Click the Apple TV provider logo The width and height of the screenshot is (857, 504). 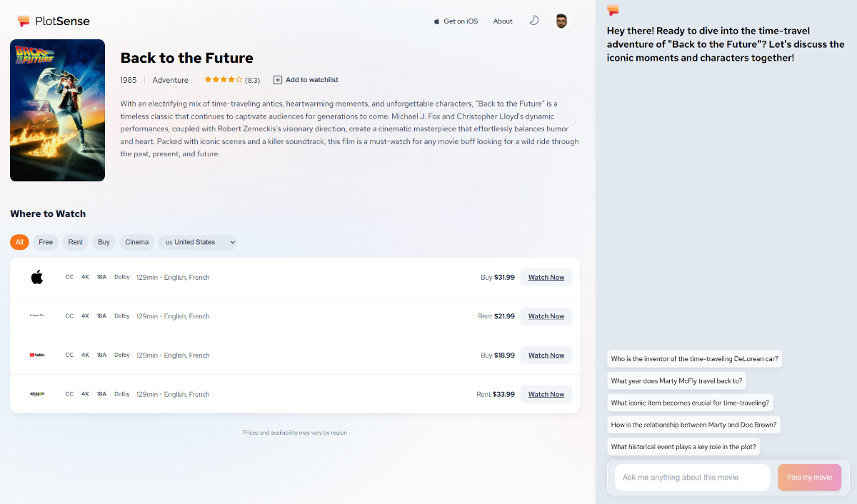[x=37, y=277]
